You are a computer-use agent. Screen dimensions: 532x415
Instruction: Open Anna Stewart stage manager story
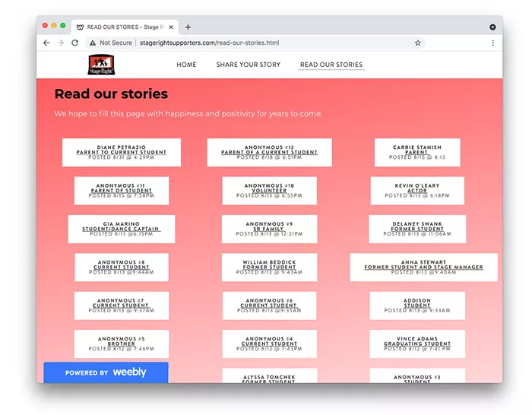point(423,267)
